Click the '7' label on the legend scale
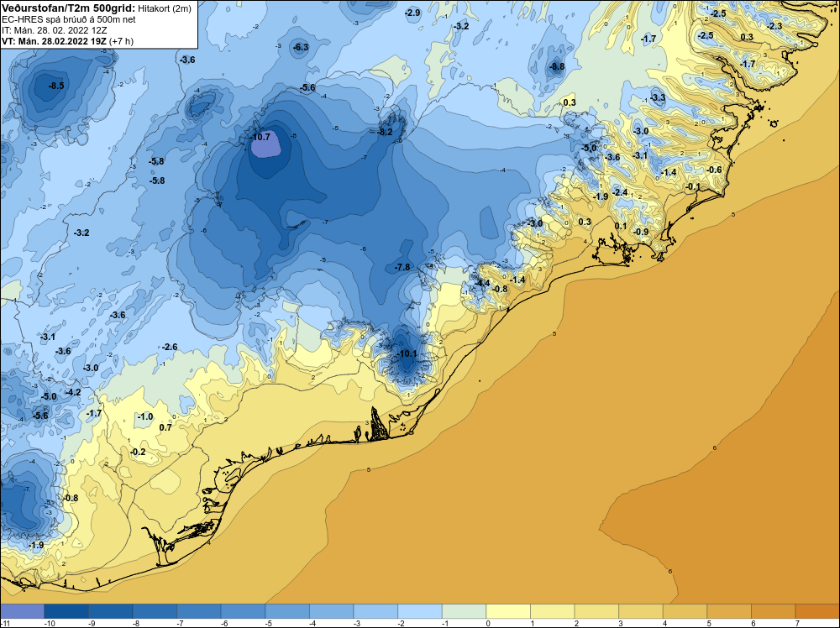This screenshot has width=840, height=628. pyautogui.click(x=795, y=624)
